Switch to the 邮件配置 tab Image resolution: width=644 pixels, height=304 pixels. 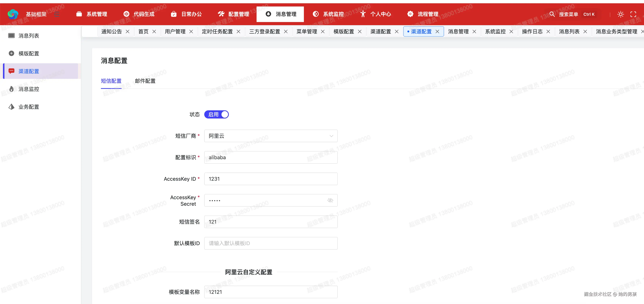coord(145,81)
